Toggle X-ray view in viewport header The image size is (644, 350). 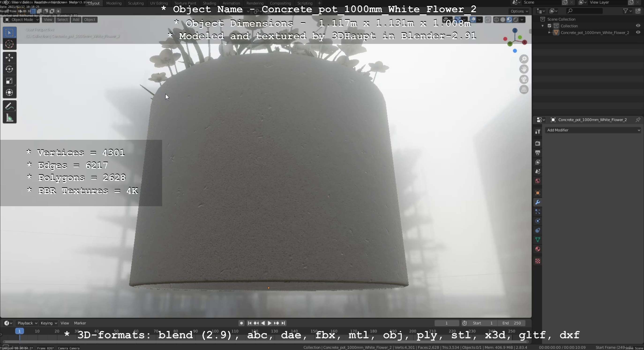[488, 19]
